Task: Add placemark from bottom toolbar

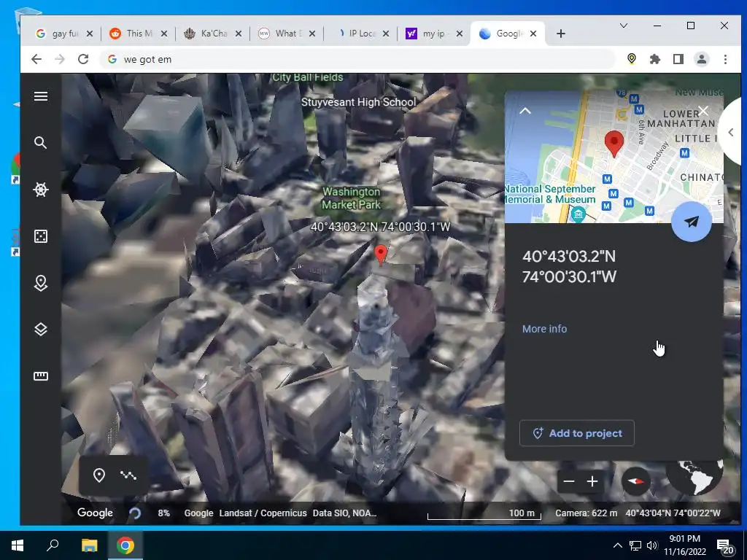Action: [99, 475]
